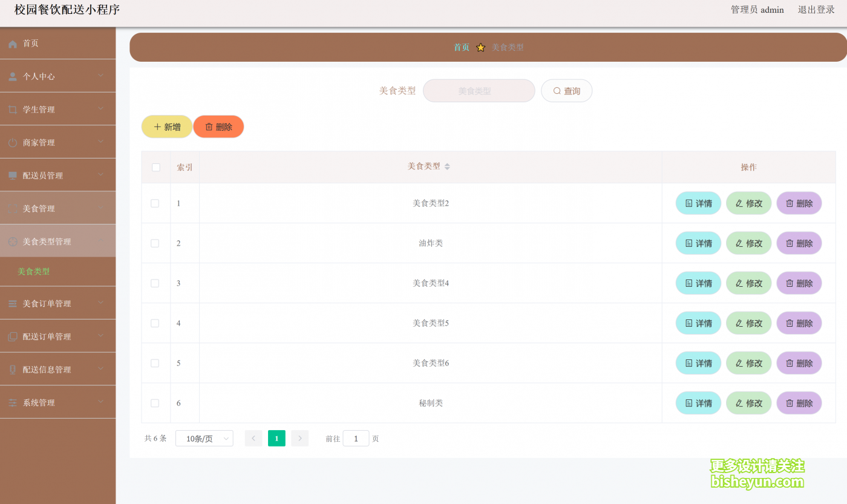Expand the 配送信息管理 menu chevron

[x=101, y=368]
